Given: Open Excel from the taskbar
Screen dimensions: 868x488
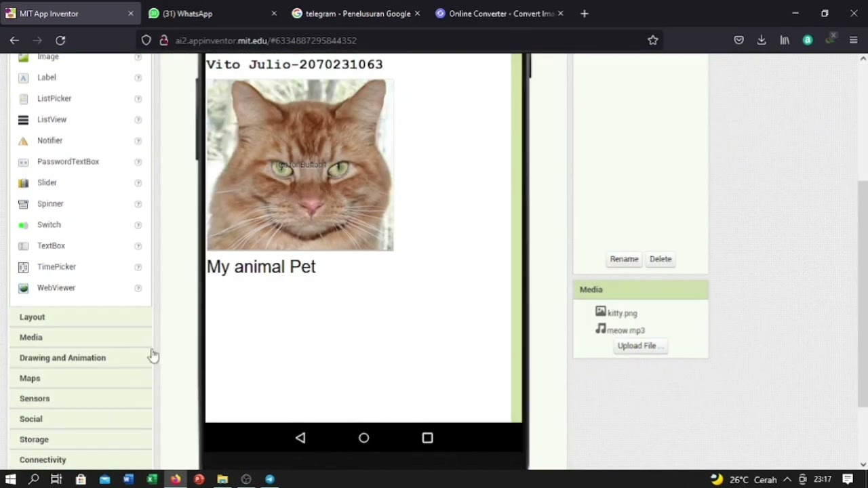Looking at the screenshot, I should [152, 479].
